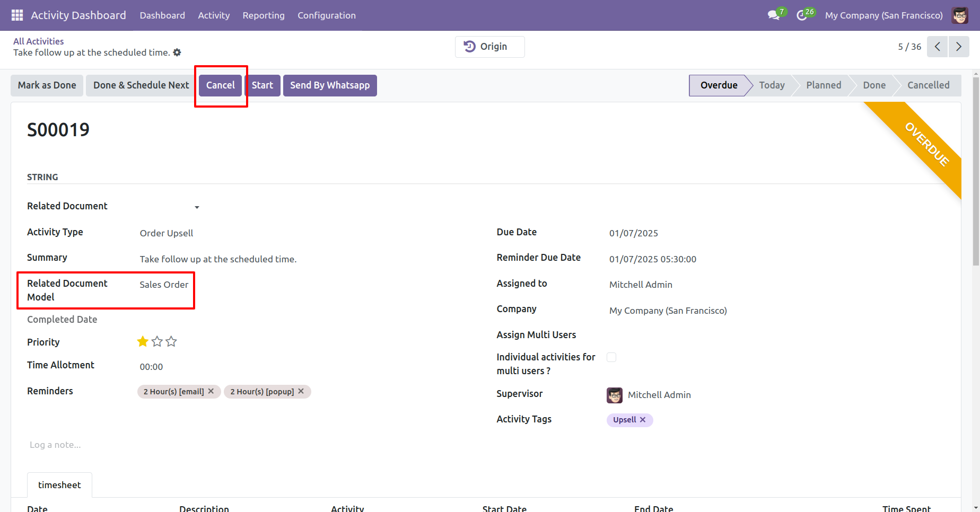Toggle Individual activities for multi users checkbox
The height and width of the screenshot is (512, 980).
(611, 357)
